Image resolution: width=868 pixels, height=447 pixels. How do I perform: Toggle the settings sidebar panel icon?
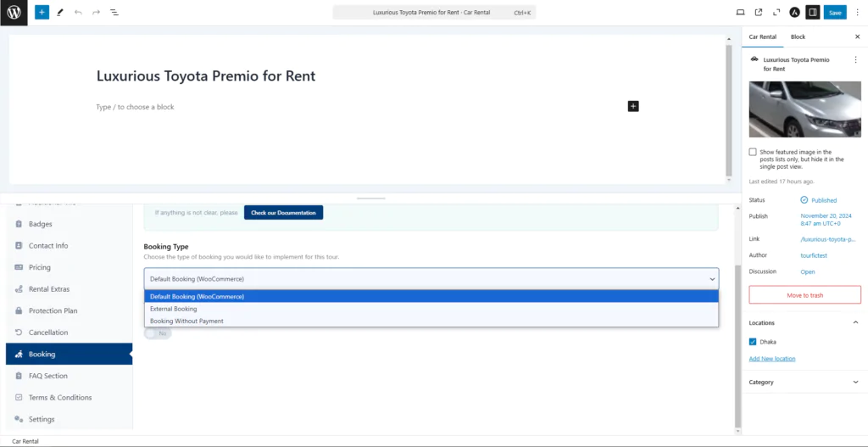[812, 12]
